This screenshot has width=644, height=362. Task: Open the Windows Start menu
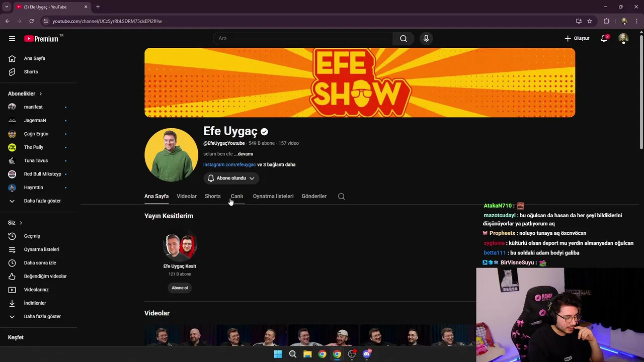click(278, 354)
